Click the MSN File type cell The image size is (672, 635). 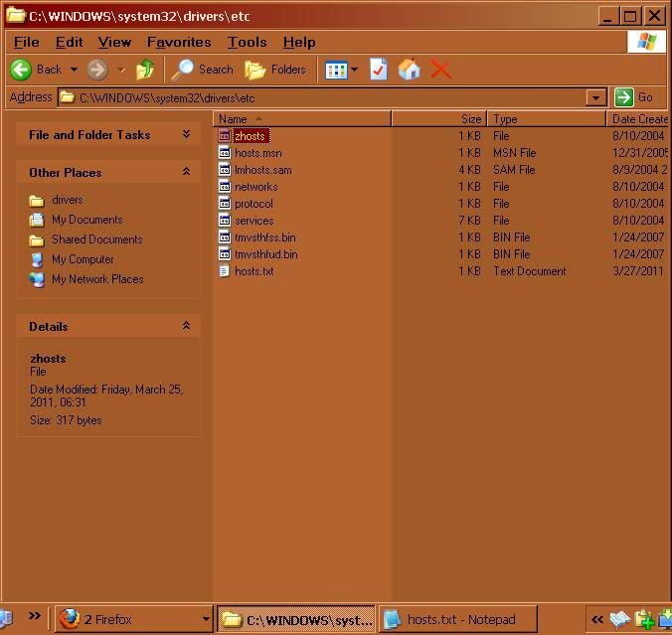515,152
